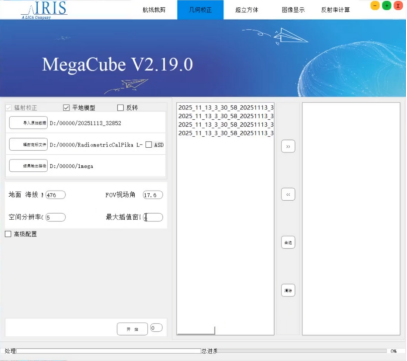The width and height of the screenshot is (407, 361).
Task: Open the 超立方体 tab
Action: pyautogui.click(x=247, y=10)
